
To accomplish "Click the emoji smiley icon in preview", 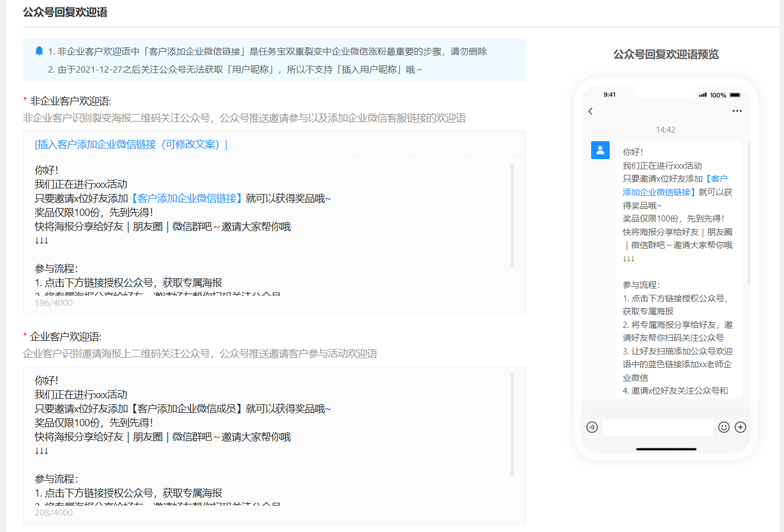I will click(724, 427).
